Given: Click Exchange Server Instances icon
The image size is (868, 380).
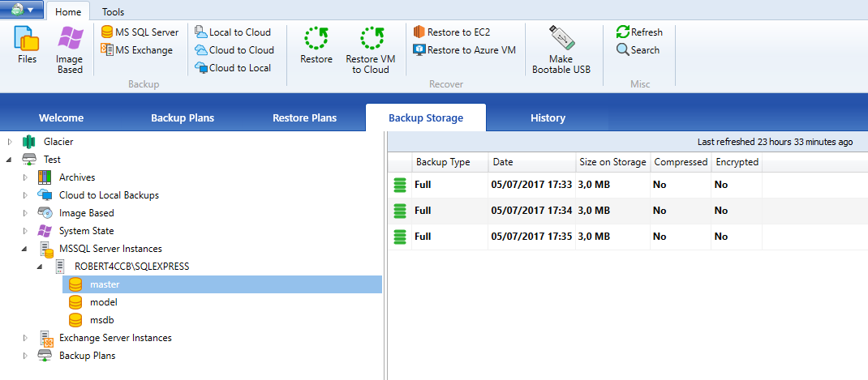Looking at the screenshot, I should click(46, 339).
